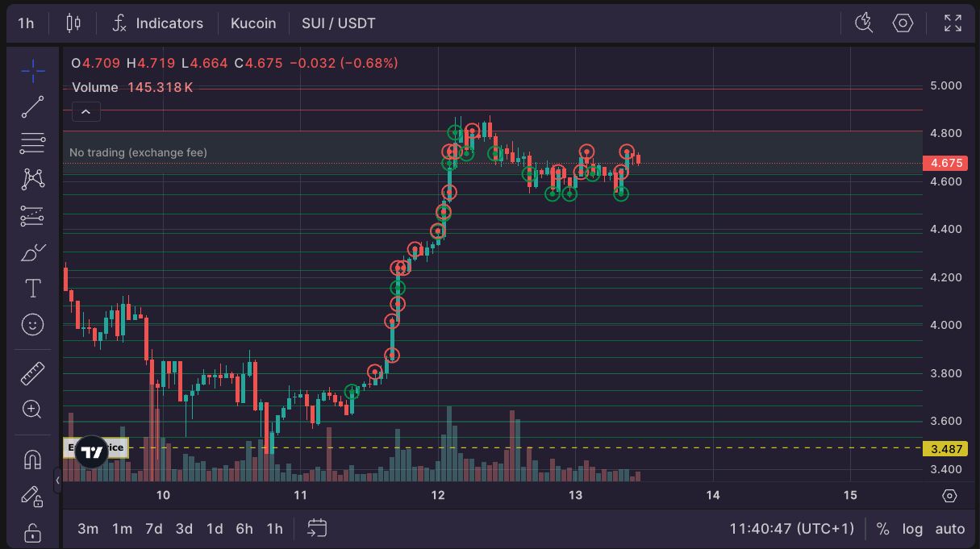
Task: Switch to 1d time range
Action: coord(215,529)
